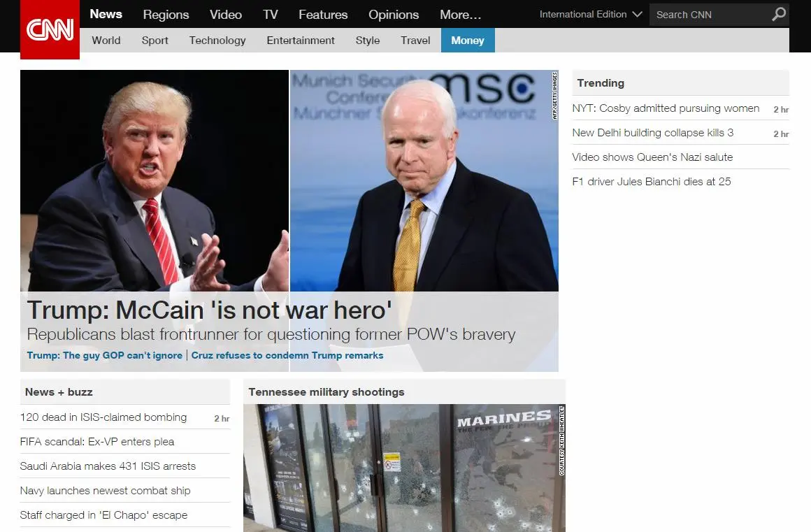Select the Video menu item

coord(226,15)
